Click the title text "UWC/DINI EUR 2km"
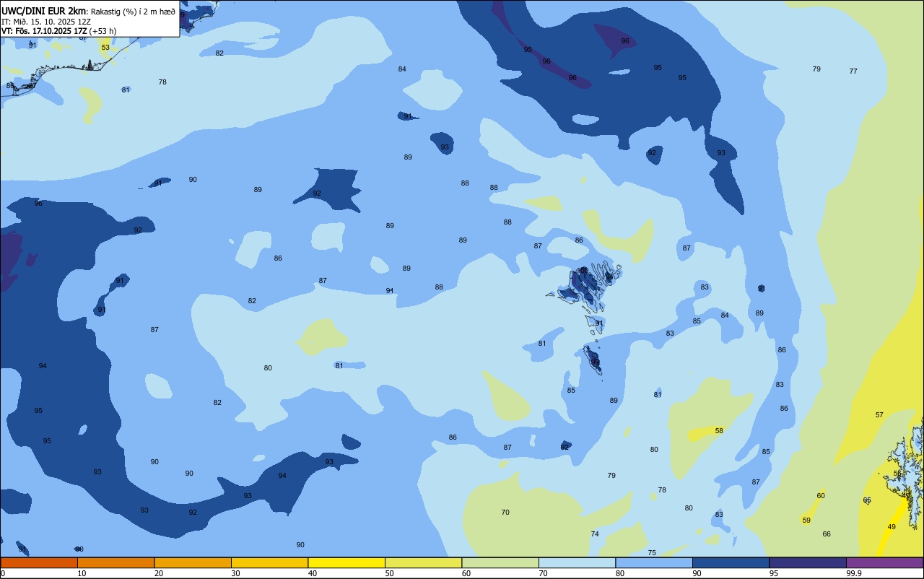The height and width of the screenshot is (579, 924). [x=43, y=11]
